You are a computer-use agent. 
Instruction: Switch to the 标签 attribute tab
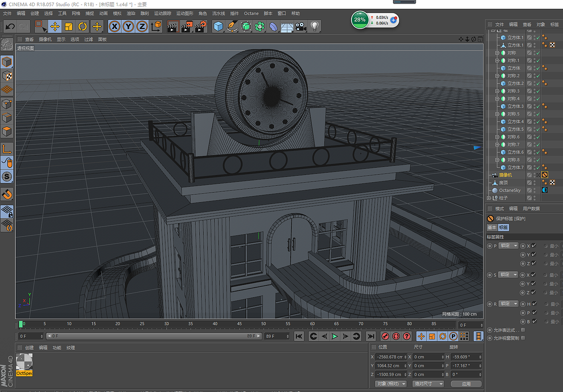pyautogui.click(x=503, y=227)
